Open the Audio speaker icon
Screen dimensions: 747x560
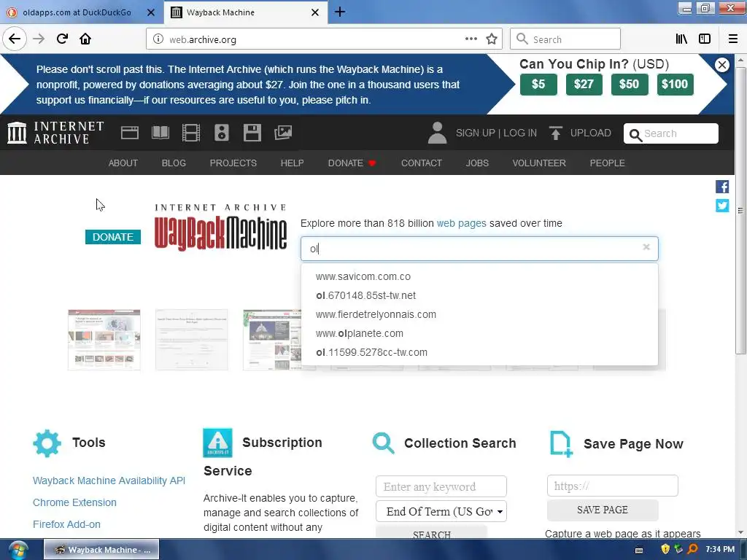pyautogui.click(x=222, y=133)
